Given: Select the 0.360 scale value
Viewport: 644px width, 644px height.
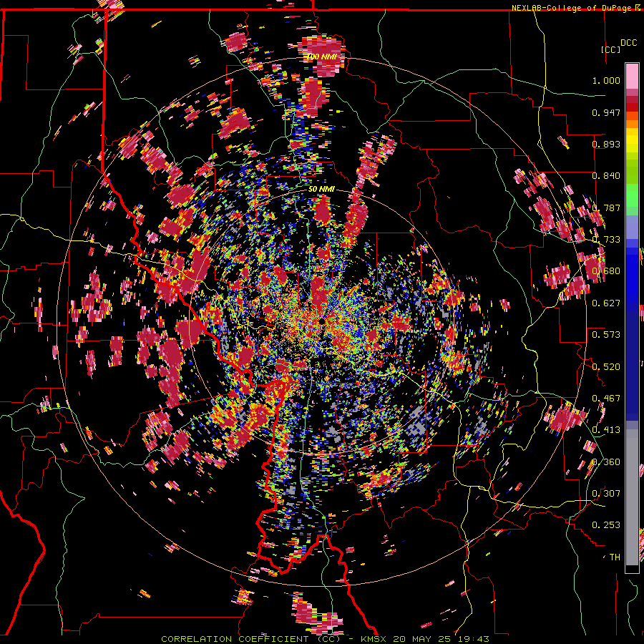Looking at the screenshot, I should click(606, 462).
